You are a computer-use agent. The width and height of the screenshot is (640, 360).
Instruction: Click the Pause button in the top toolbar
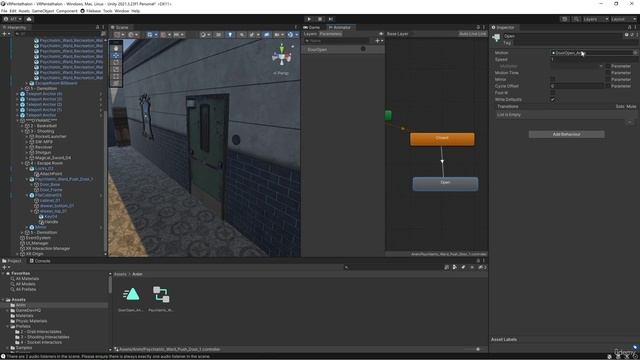click(x=320, y=19)
